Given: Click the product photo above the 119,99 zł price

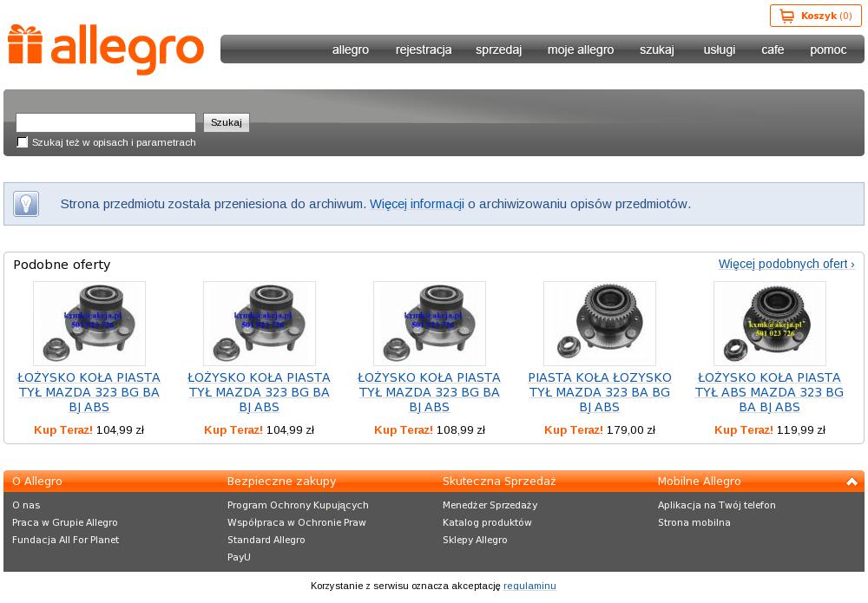Looking at the screenshot, I should [769, 324].
